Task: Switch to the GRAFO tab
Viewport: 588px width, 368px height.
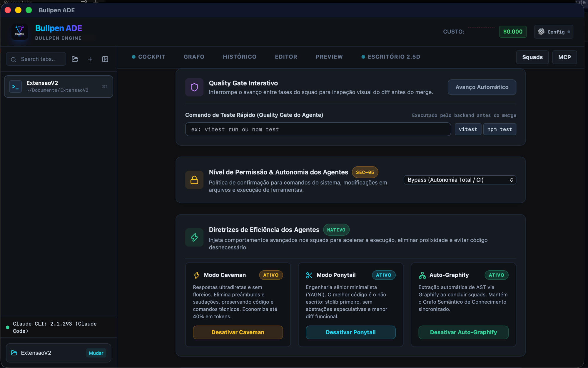Action: point(194,57)
